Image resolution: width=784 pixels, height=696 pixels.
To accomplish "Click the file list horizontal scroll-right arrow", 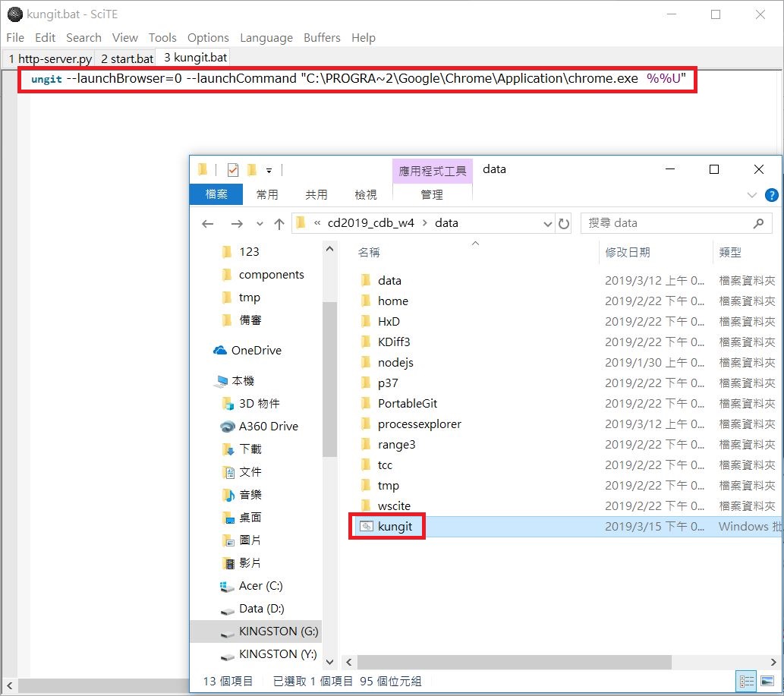I will (x=773, y=662).
